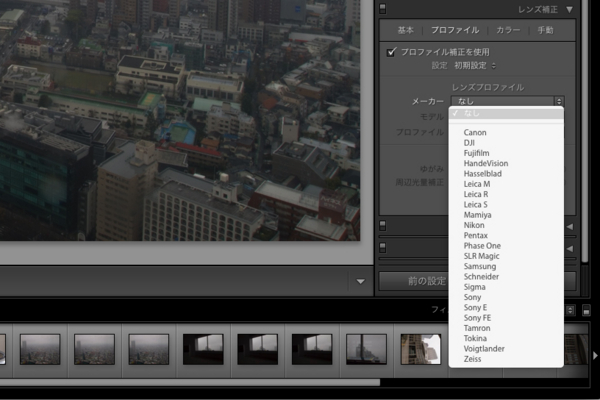This screenshot has width=600, height=400.
Task: Select the rotated building thumbnail
Action: [x=421, y=349]
